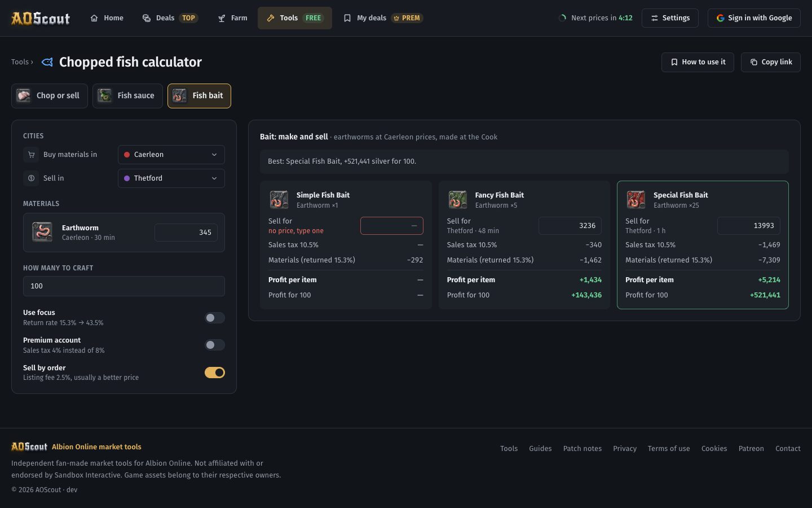Click the Earthworm material image

point(42,233)
